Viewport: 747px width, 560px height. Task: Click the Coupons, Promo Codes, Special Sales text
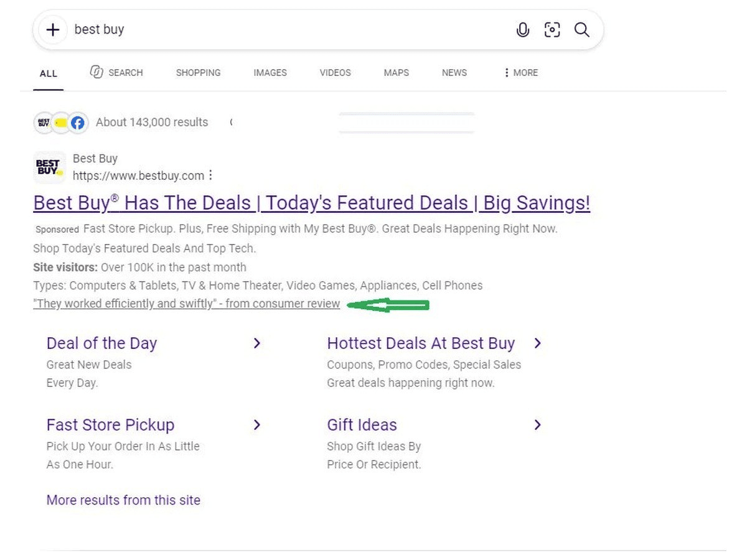[424, 365]
